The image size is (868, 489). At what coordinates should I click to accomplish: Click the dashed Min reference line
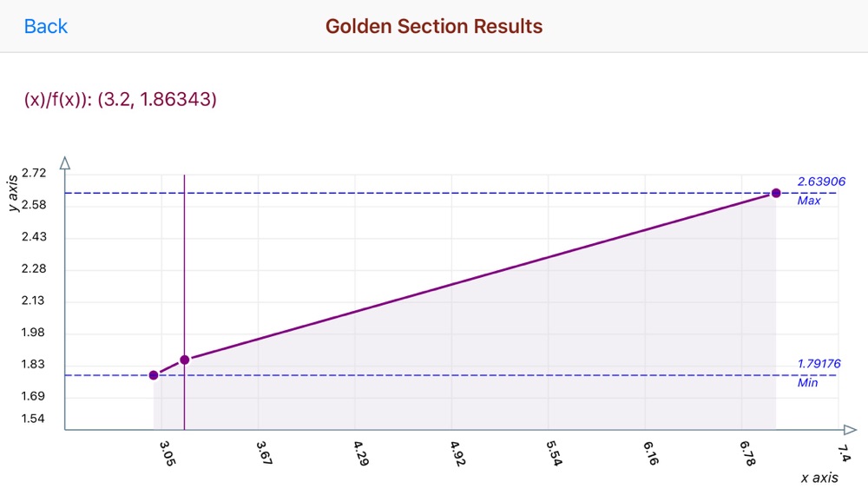[x=443, y=375]
